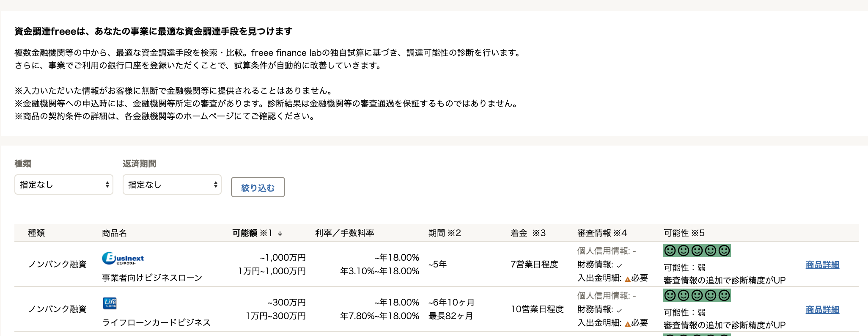Click last smiley face in Businext 可能性 rating
This screenshot has width=868, height=336.
724,251
